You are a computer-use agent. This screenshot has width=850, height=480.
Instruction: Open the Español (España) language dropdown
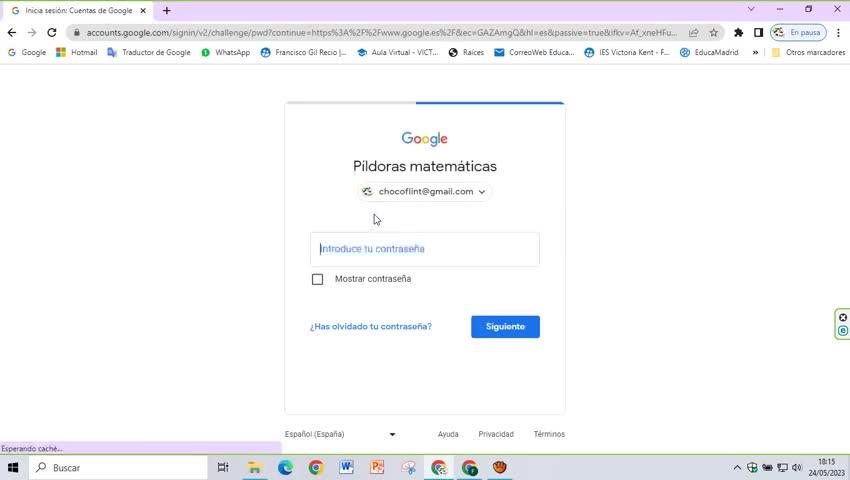click(340, 434)
